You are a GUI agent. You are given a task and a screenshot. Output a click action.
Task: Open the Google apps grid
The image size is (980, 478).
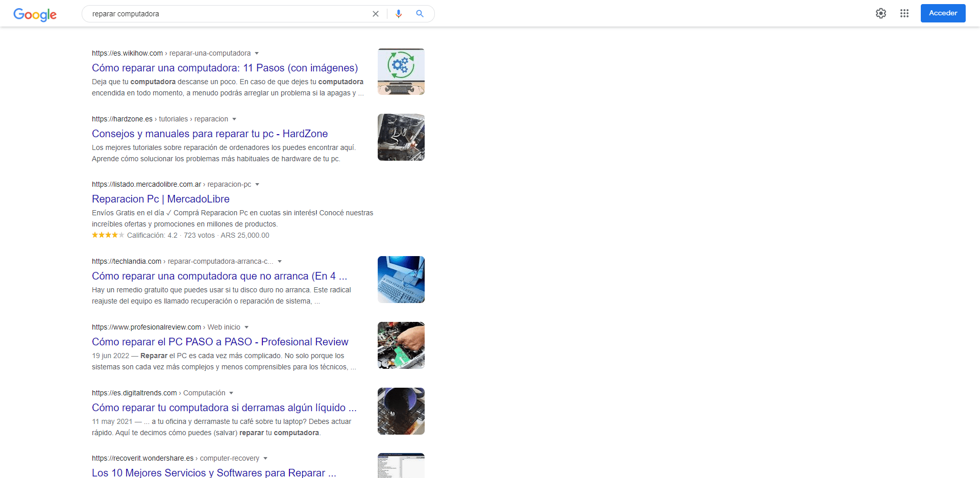point(904,13)
